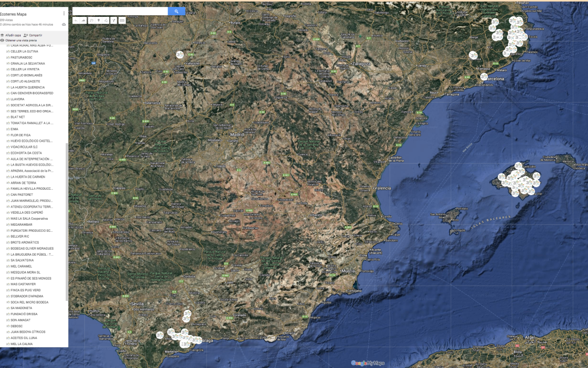Screen dimensions: 588x368
Task: Click the marker icon beside FLOR DE FIGA
Action: [x=8, y=135]
